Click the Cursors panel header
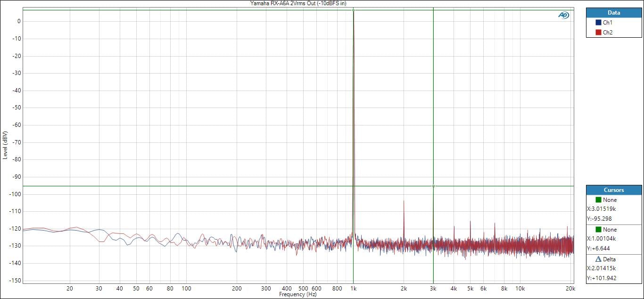 point(614,190)
